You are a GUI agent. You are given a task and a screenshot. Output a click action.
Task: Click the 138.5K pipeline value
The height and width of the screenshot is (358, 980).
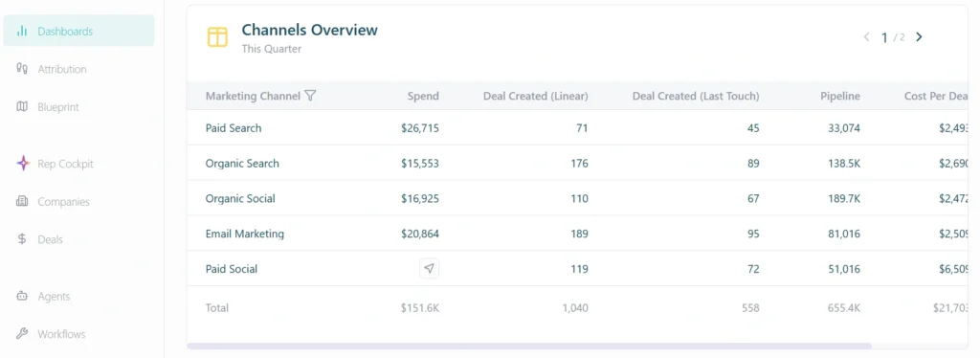click(843, 163)
